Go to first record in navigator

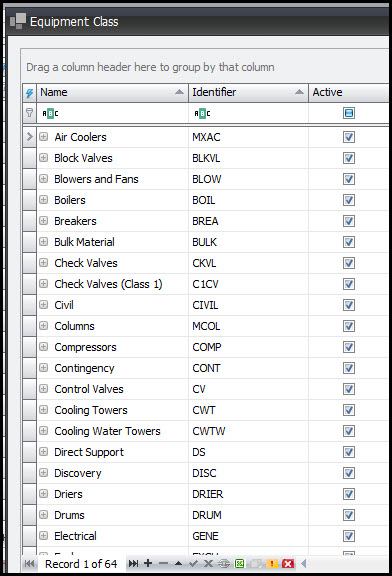click(30, 564)
